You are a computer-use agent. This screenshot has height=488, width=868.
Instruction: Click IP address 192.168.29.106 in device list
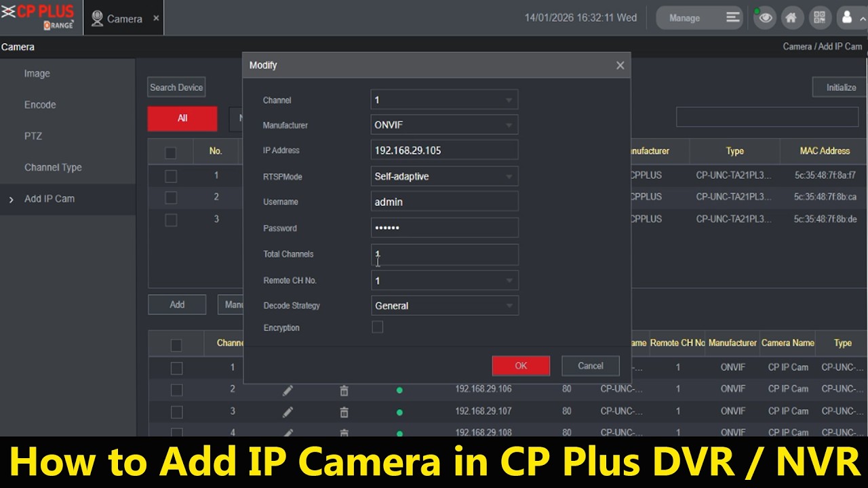point(484,389)
